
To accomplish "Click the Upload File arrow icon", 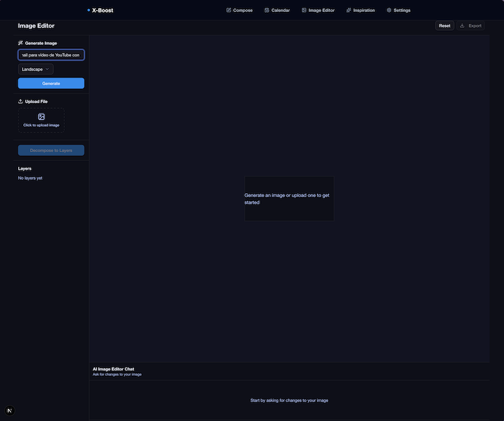I will [21, 101].
